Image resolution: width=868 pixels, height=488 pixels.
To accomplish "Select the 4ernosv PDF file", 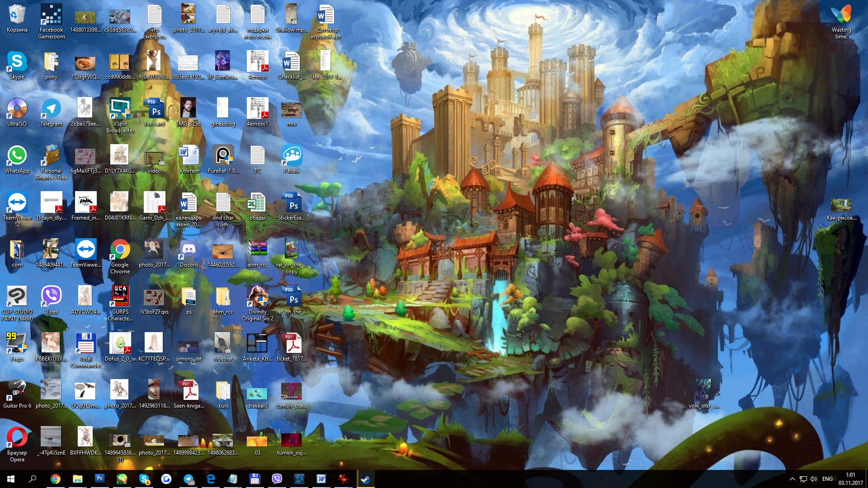I will [257, 66].
